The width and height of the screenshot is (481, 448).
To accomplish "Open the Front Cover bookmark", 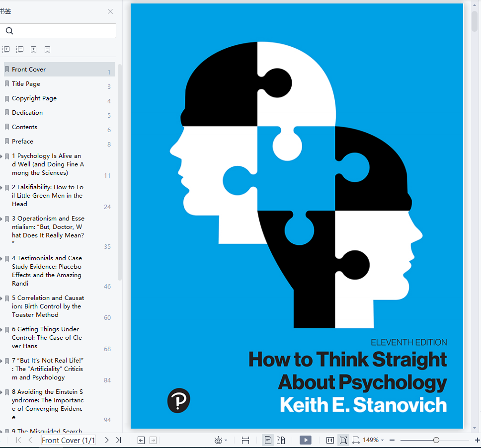I will [59, 70].
